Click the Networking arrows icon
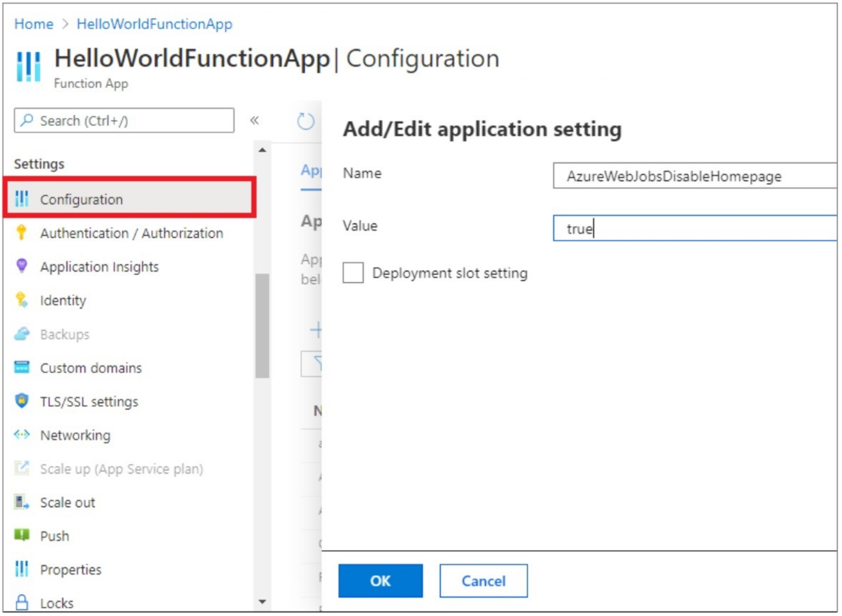 (x=22, y=434)
